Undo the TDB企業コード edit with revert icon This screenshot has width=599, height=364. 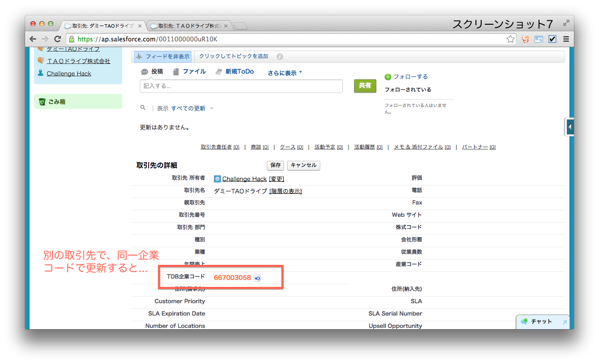coord(257,278)
